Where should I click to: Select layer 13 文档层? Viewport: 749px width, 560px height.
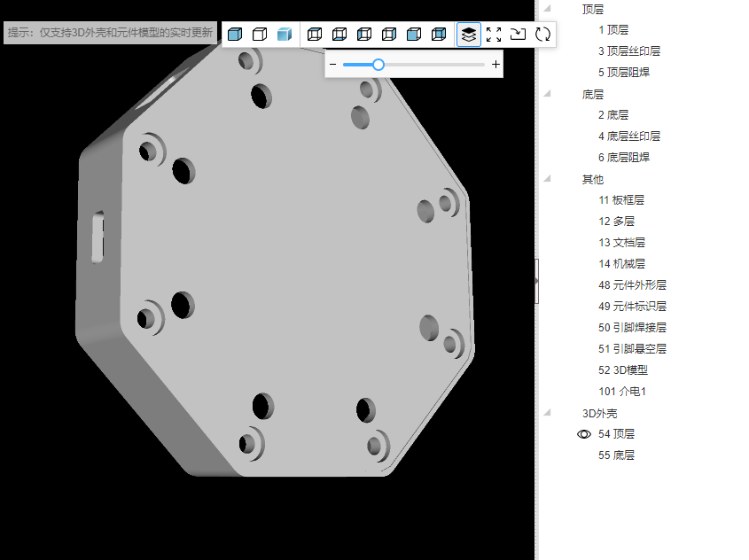point(621,243)
